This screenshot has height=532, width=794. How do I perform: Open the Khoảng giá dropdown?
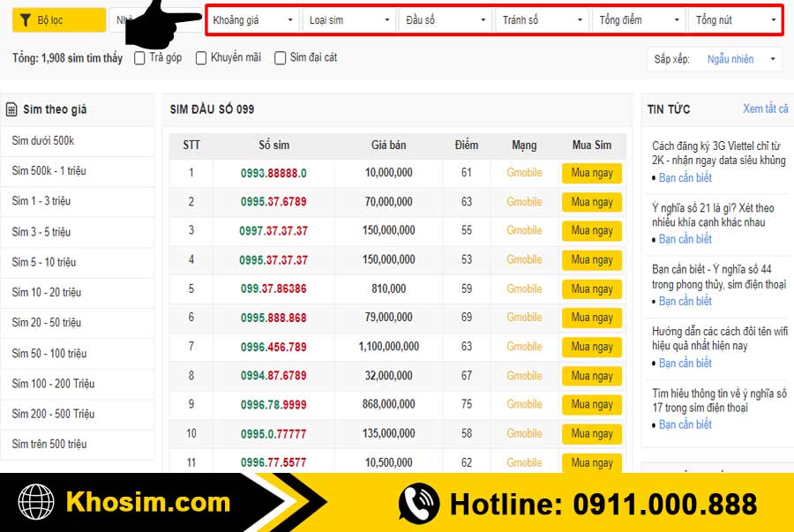tap(253, 19)
